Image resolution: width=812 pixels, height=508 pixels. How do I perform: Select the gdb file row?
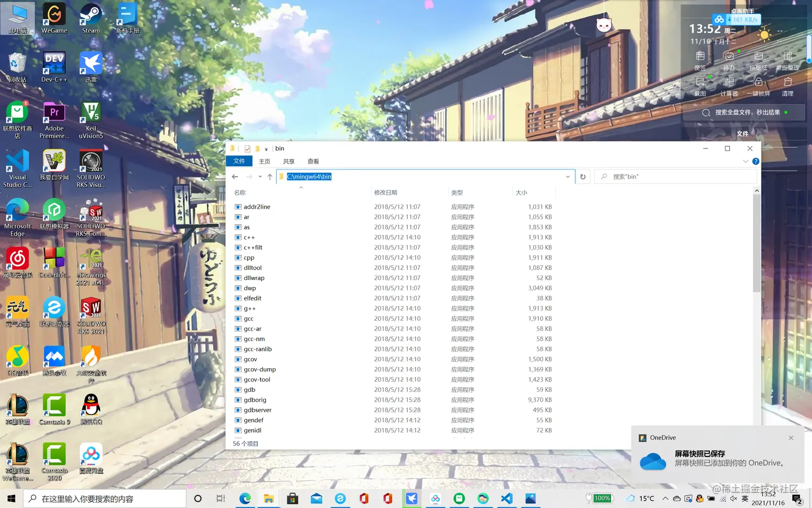[393, 390]
